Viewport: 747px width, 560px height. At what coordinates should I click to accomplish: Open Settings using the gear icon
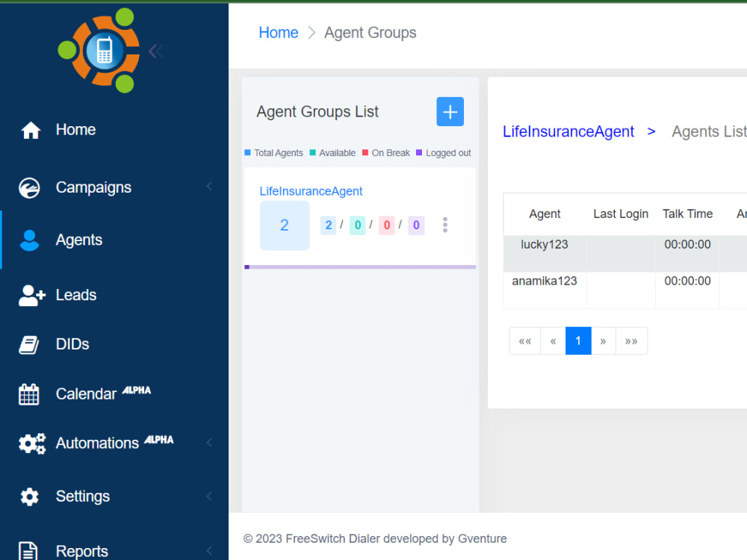tap(30, 496)
